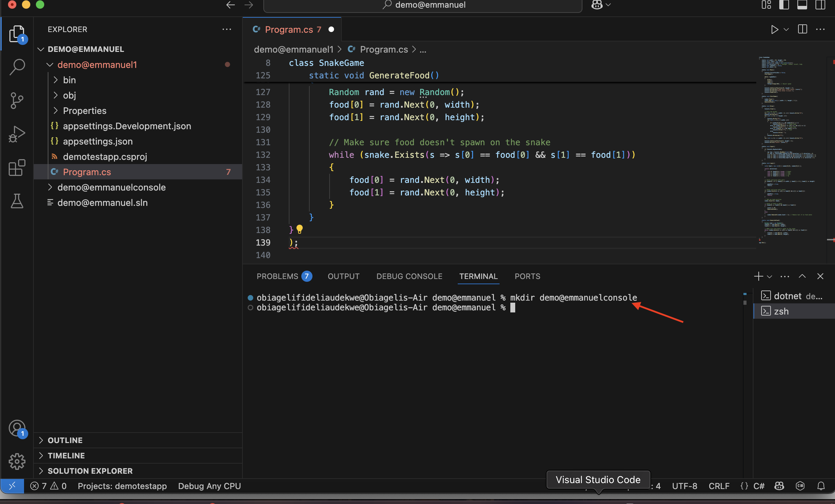Expand the Properties folder

(55, 110)
